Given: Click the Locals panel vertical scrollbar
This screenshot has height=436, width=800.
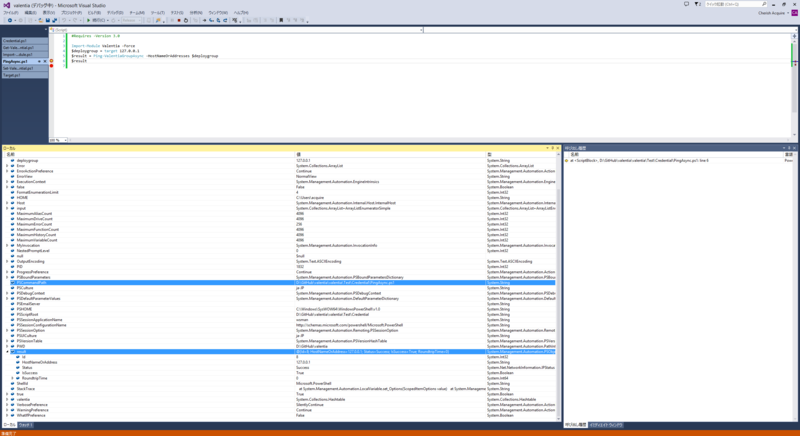Looking at the screenshot, I should tap(558, 286).
